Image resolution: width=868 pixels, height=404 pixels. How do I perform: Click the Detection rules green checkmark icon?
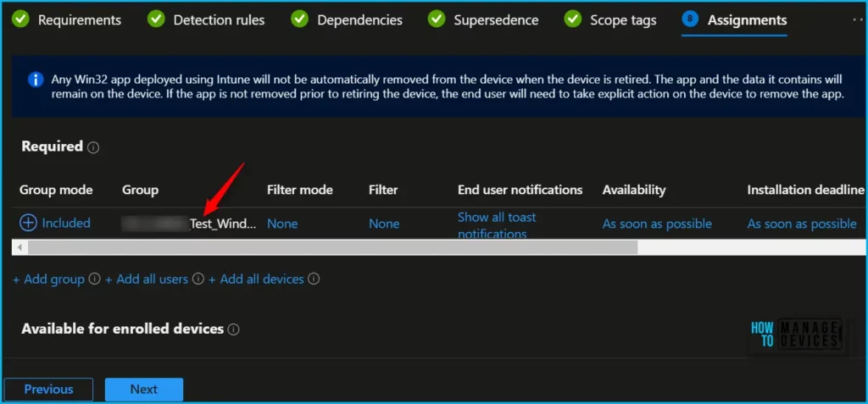156,20
